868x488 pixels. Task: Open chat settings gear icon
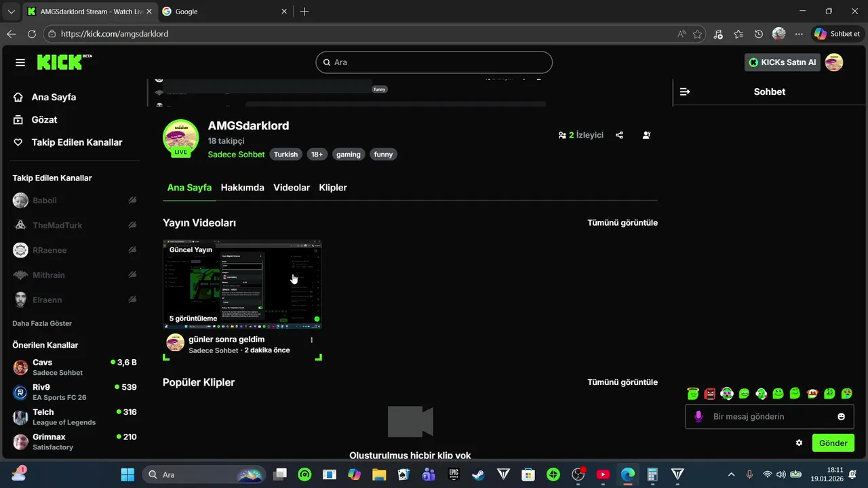pyautogui.click(x=799, y=443)
